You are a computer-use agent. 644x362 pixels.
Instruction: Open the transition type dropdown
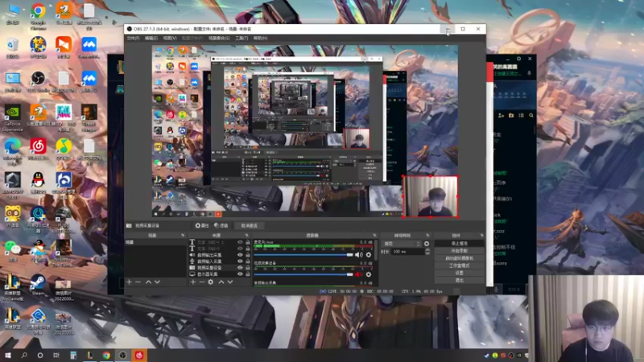(x=401, y=244)
